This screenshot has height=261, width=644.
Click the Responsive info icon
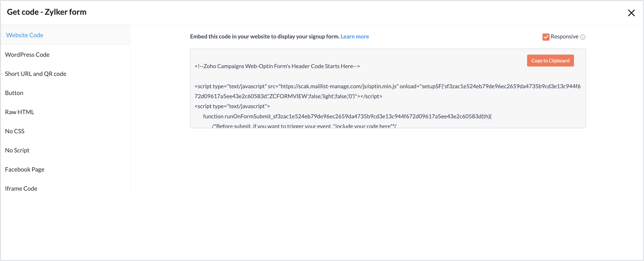583,37
